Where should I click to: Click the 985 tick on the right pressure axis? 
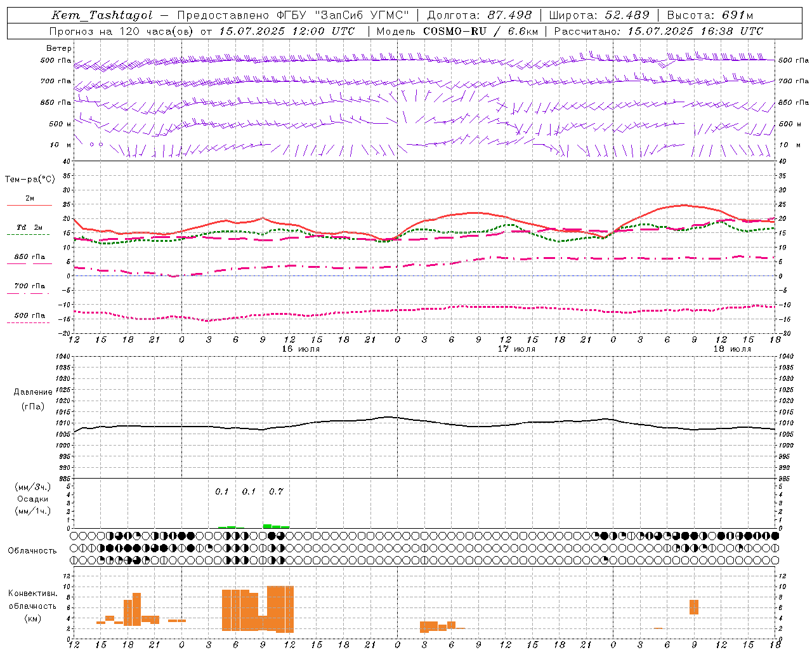click(785, 479)
